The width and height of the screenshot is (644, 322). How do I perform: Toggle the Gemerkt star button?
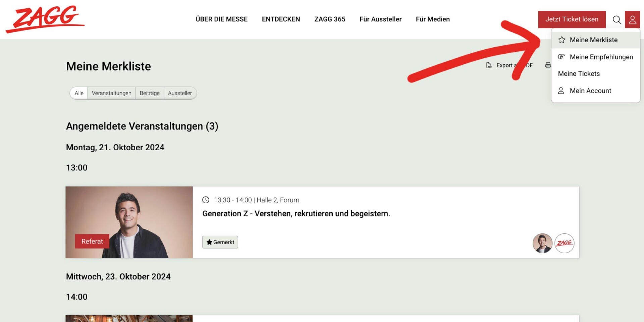coord(220,242)
